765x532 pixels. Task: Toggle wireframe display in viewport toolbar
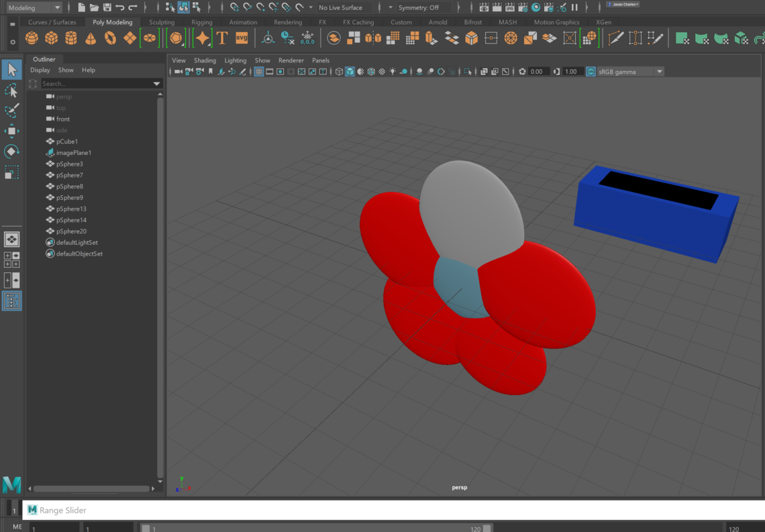tap(339, 72)
